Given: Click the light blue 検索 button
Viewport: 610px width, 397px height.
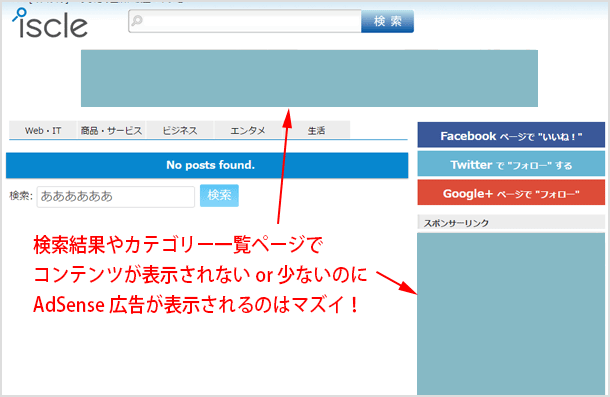Looking at the screenshot, I should 219,195.
